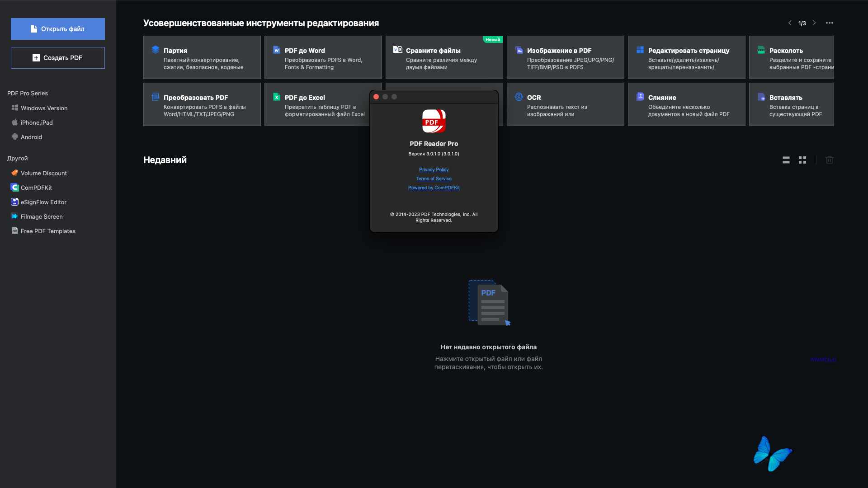Viewport: 868px width, 488px height.
Task: Click the PDF Reader Pro app logo
Action: (x=434, y=121)
